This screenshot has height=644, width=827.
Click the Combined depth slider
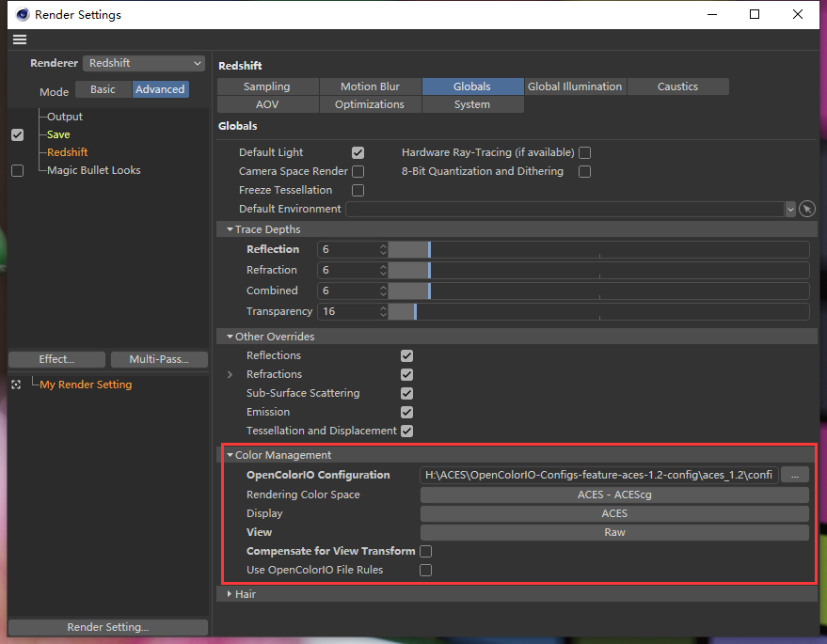598,291
